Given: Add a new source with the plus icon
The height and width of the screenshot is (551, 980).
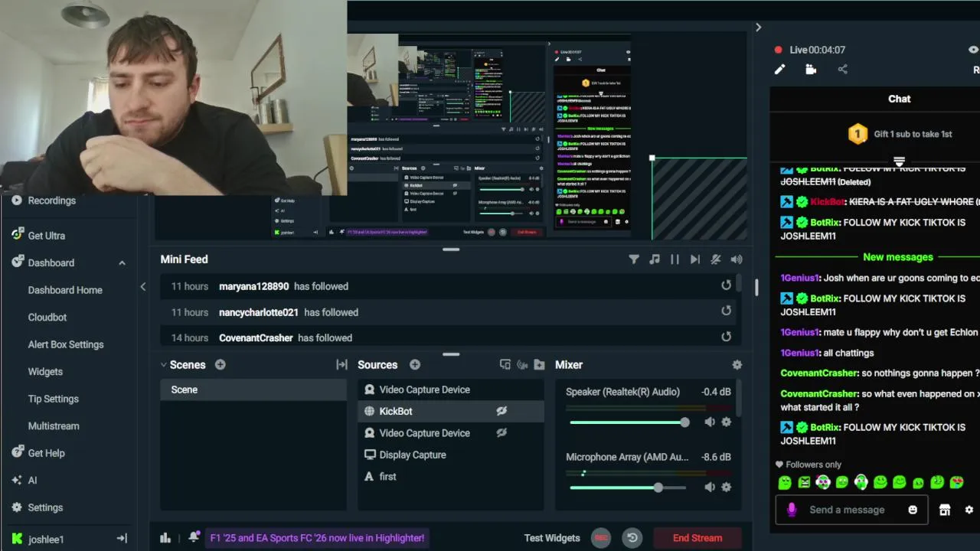Looking at the screenshot, I should (x=415, y=365).
